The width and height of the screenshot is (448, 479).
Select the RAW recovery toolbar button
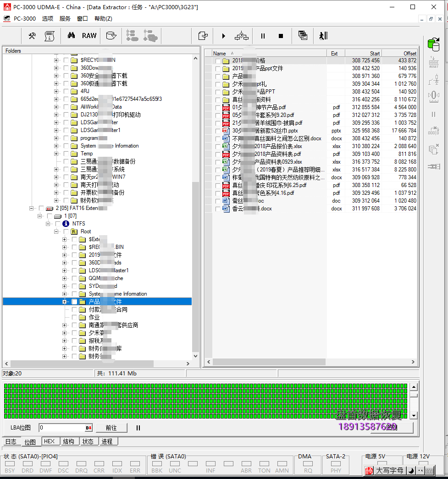[x=89, y=36]
